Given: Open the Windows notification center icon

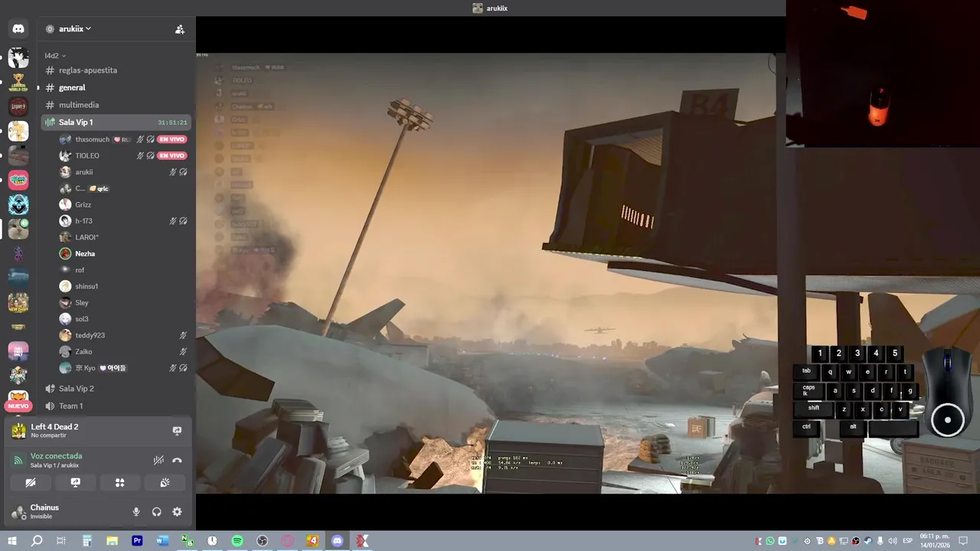Looking at the screenshot, I should pyautogui.click(x=964, y=541).
